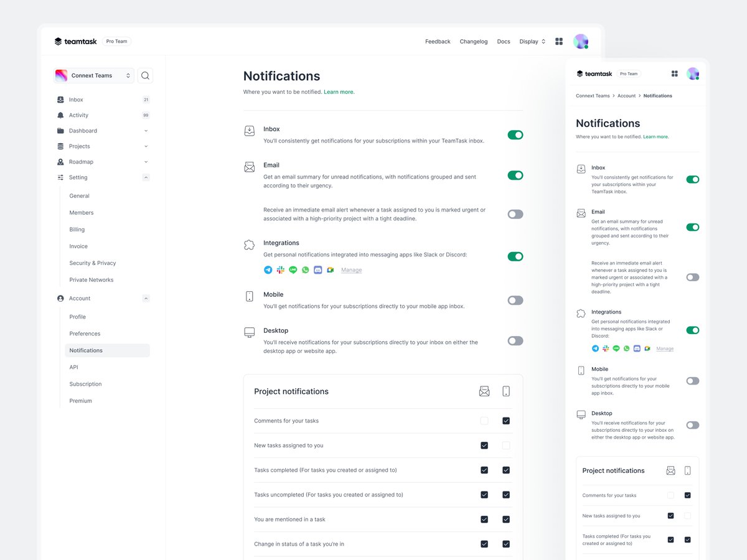
Task: Enable Mobile toggle in the mobile panel
Action: point(693,381)
